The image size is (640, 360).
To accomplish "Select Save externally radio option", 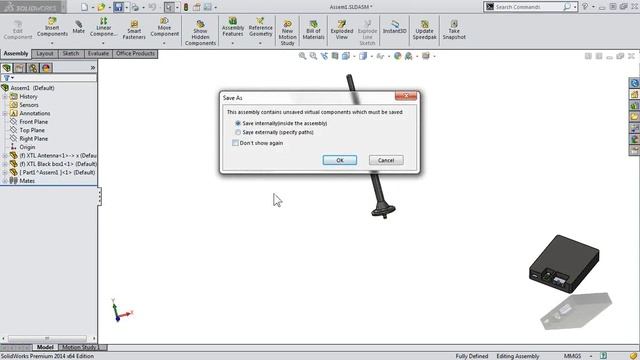I will [x=238, y=132].
